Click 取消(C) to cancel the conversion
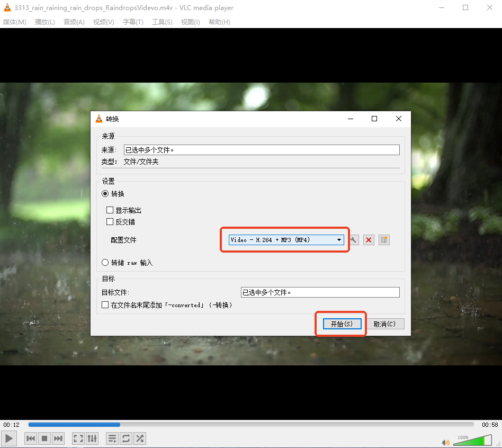502x448 pixels. [x=386, y=324]
